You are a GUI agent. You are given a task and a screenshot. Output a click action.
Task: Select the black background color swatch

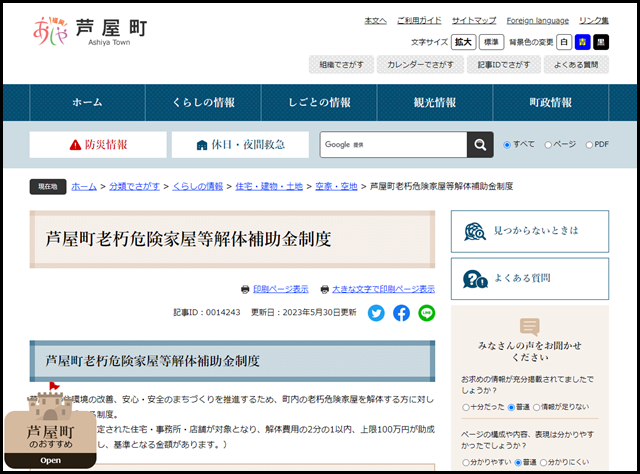[600, 42]
